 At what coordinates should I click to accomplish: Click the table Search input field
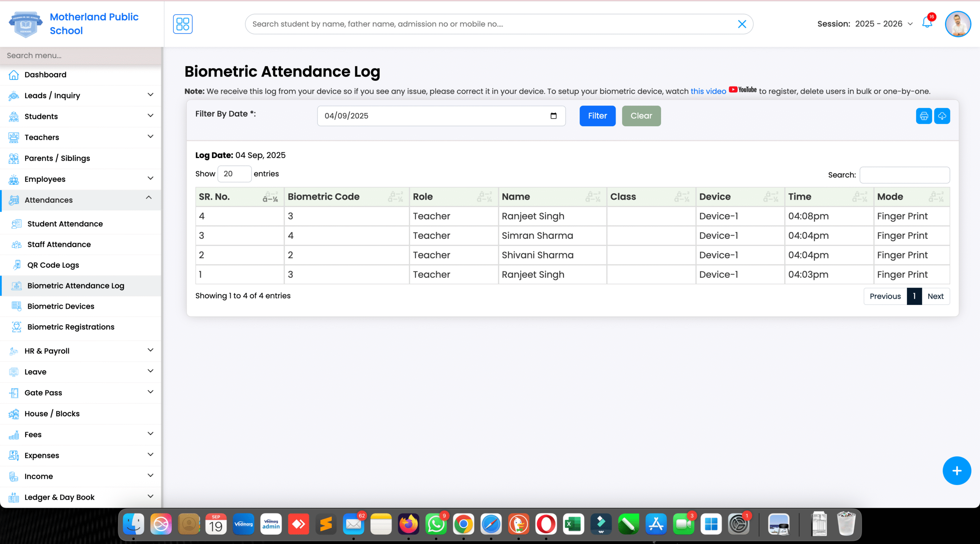coord(904,175)
